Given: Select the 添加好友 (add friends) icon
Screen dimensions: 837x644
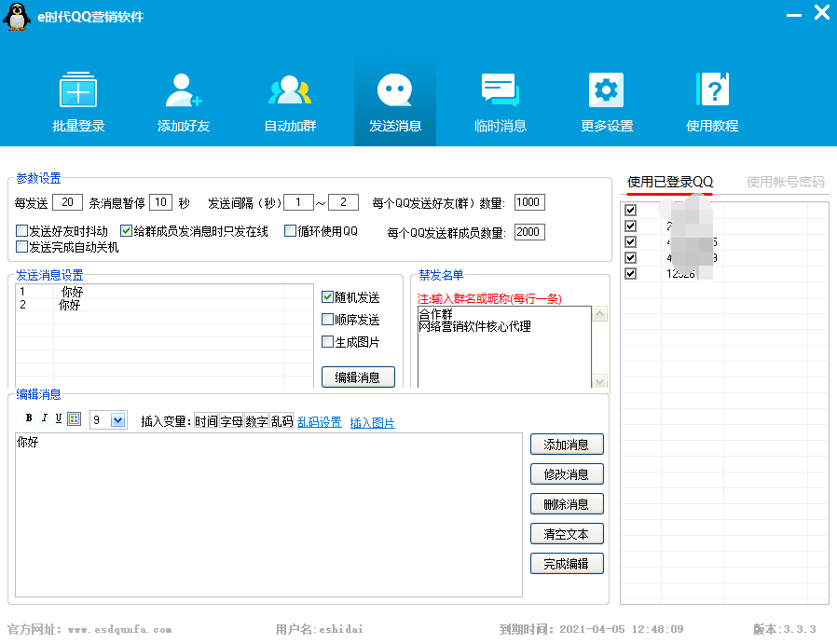Looking at the screenshot, I should pyautogui.click(x=183, y=98).
